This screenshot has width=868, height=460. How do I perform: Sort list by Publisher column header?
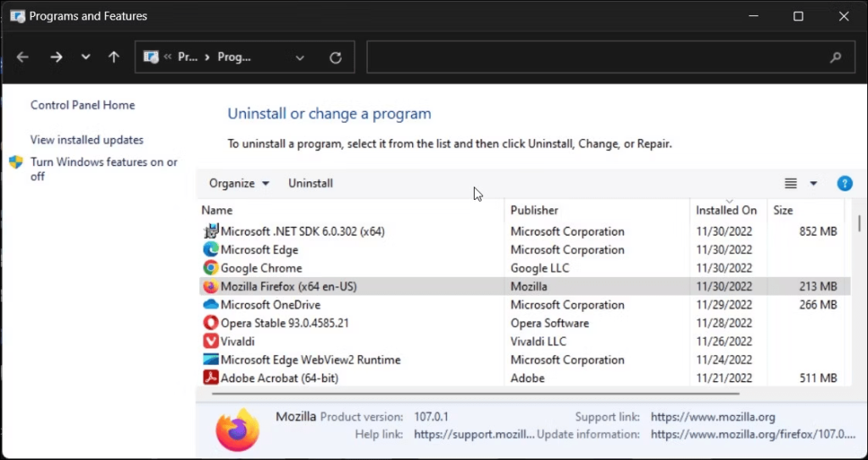pyautogui.click(x=534, y=210)
